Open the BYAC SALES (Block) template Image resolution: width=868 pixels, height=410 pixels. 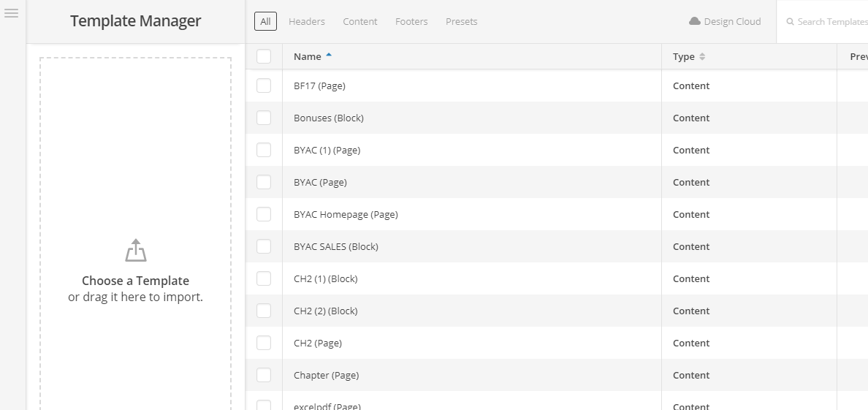point(336,246)
